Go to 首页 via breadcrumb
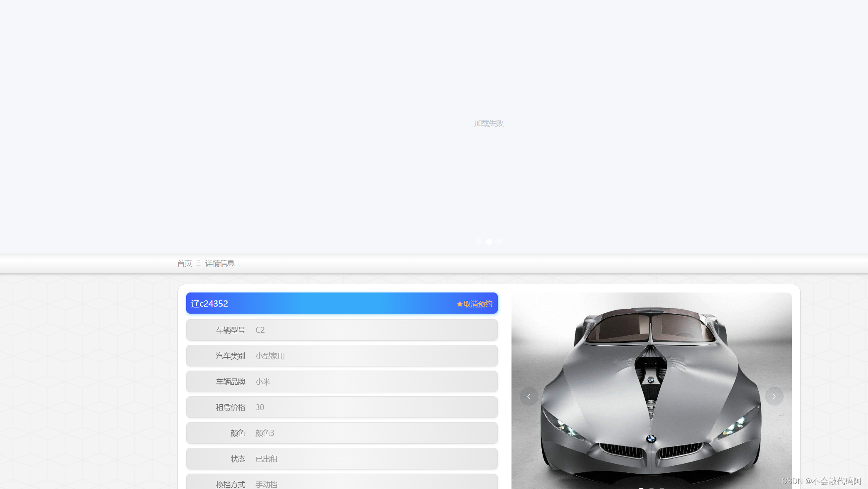Image resolution: width=868 pixels, height=489 pixels. pyautogui.click(x=184, y=263)
